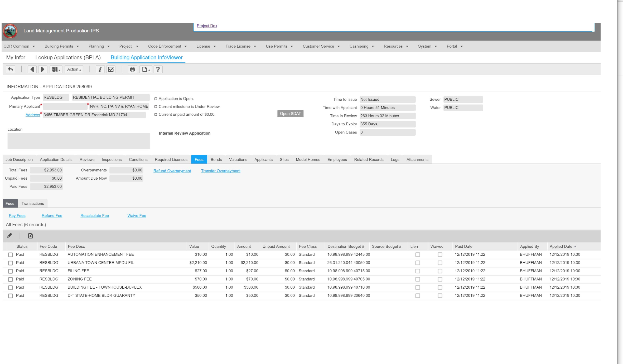Click the help question mark icon

coord(158,69)
